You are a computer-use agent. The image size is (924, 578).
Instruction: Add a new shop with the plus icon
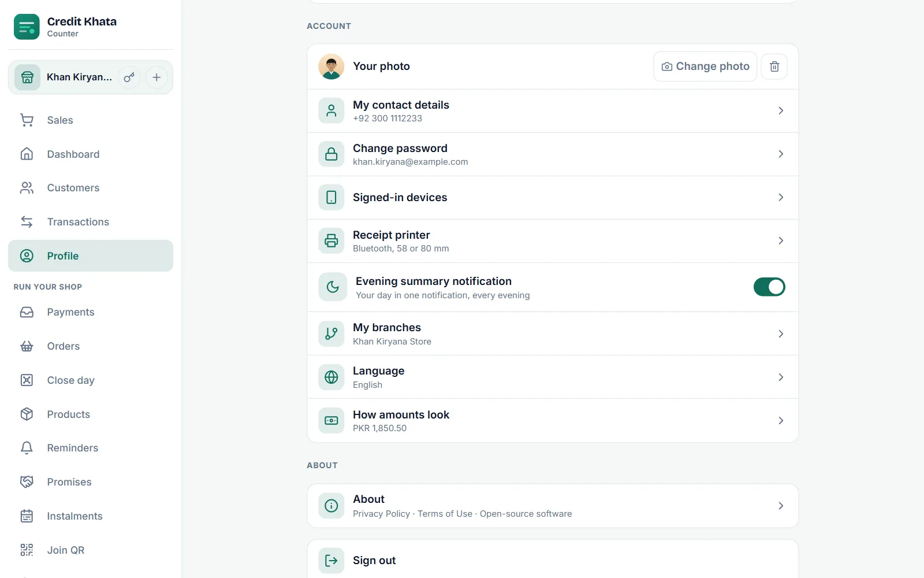click(157, 77)
